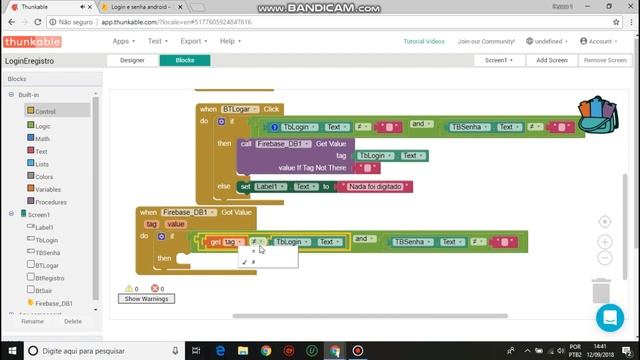Click the Bandicam record icon in taskbar
This screenshot has height=360, width=640.
tap(358, 351)
